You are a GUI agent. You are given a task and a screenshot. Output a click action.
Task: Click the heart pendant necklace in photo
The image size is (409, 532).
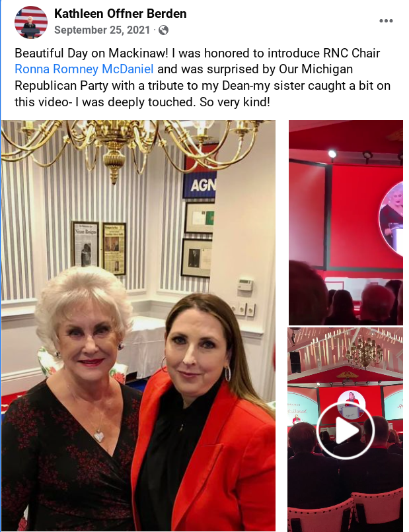click(99, 436)
